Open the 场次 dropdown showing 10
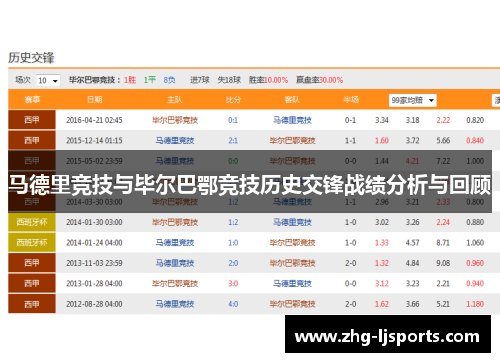The height and width of the screenshot is (362, 500). (48, 80)
